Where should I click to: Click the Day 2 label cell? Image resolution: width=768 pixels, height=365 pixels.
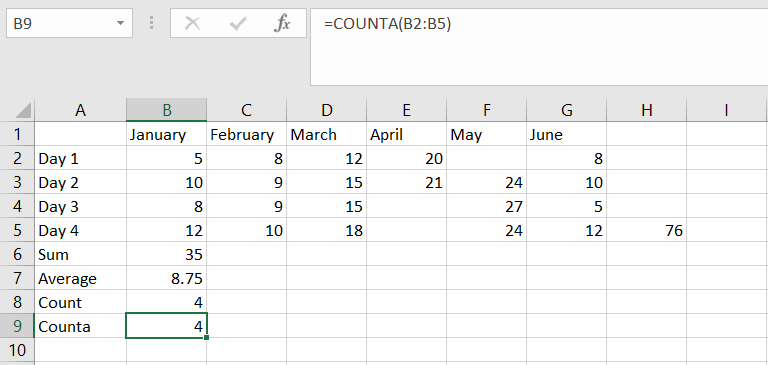click(x=80, y=182)
